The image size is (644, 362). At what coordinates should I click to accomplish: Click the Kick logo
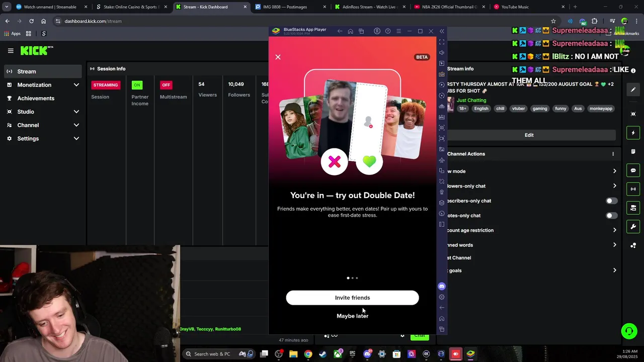tap(36, 50)
